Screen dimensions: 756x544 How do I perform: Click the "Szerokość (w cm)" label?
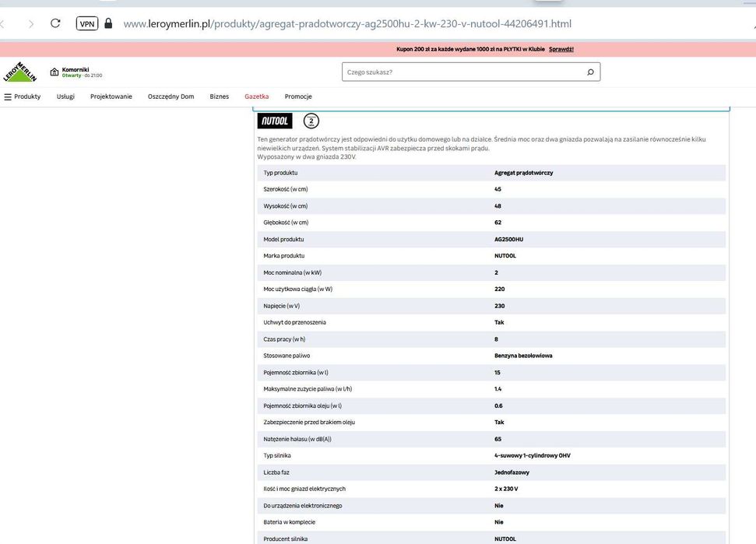[286, 189]
